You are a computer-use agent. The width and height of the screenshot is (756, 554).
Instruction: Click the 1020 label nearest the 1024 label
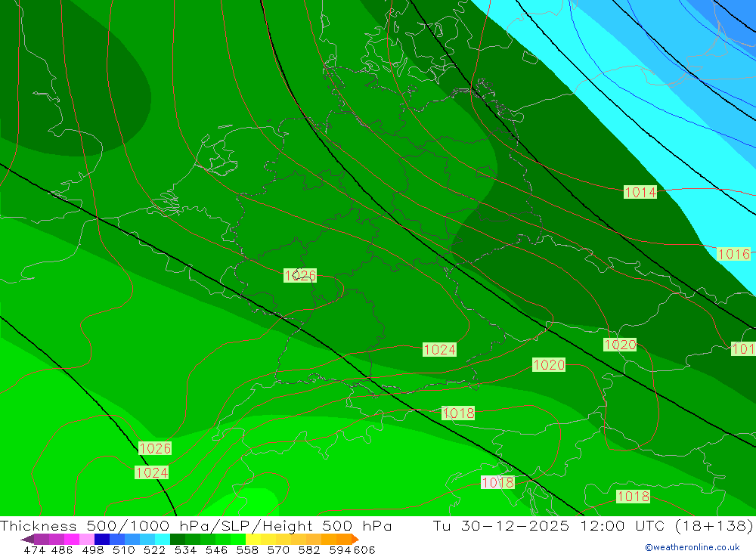coord(549,364)
